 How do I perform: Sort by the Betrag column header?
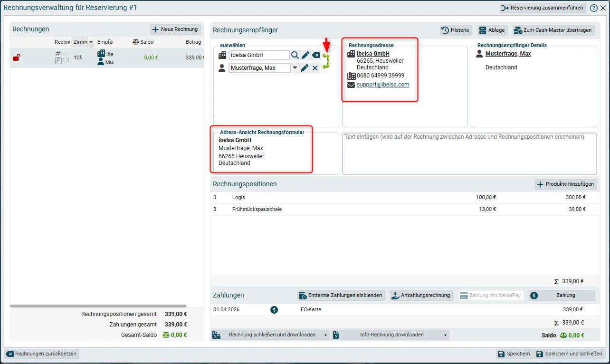point(193,42)
